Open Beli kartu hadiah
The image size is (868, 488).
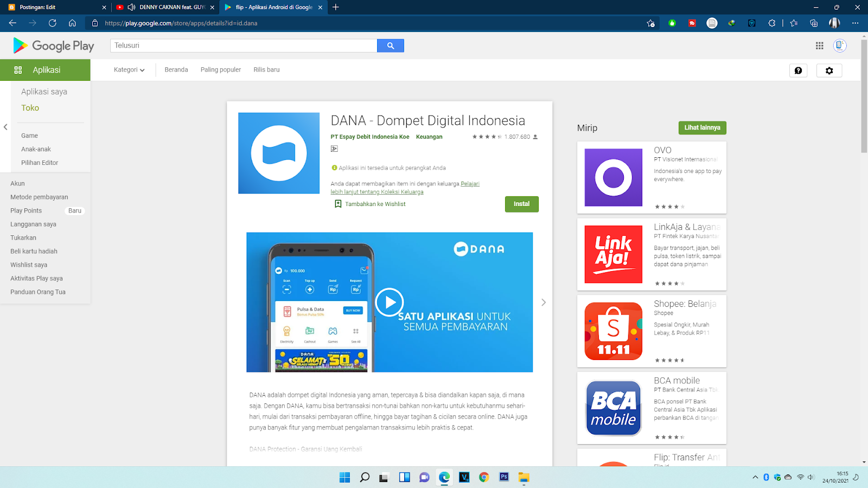34,251
